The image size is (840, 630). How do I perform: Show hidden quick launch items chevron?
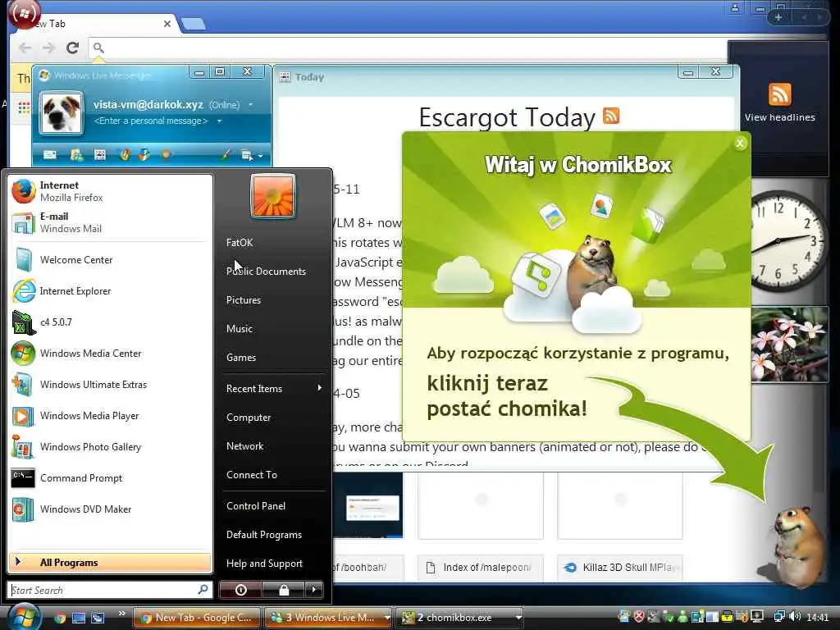tap(121, 614)
